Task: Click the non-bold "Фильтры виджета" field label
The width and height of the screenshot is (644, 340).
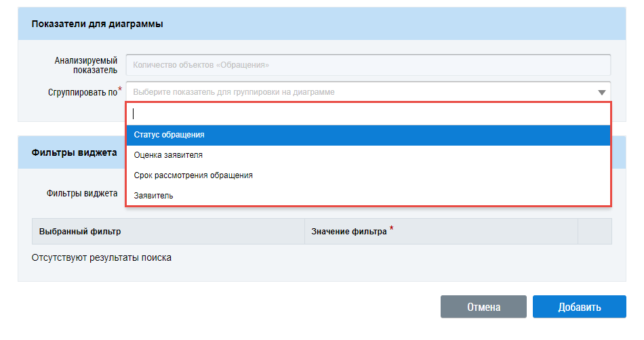Action: pos(82,193)
